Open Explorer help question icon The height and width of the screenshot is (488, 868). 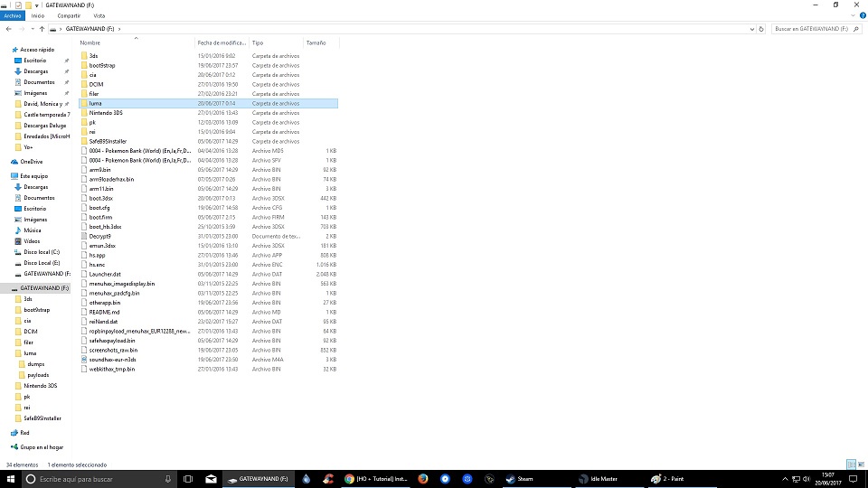pyautogui.click(x=863, y=16)
